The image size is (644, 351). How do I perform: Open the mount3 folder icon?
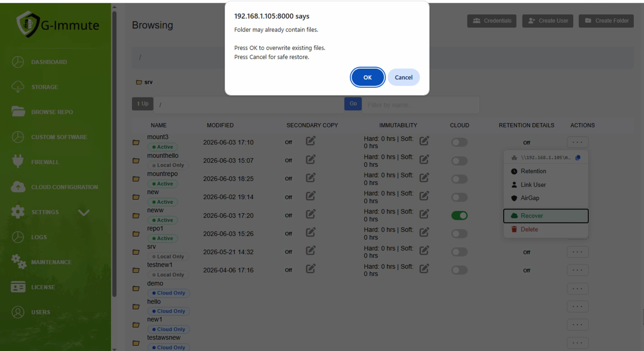(136, 142)
